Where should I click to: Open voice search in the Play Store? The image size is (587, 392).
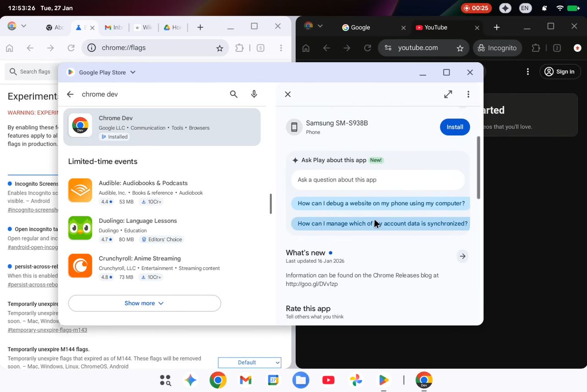pyautogui.click(x=254, y=94)
